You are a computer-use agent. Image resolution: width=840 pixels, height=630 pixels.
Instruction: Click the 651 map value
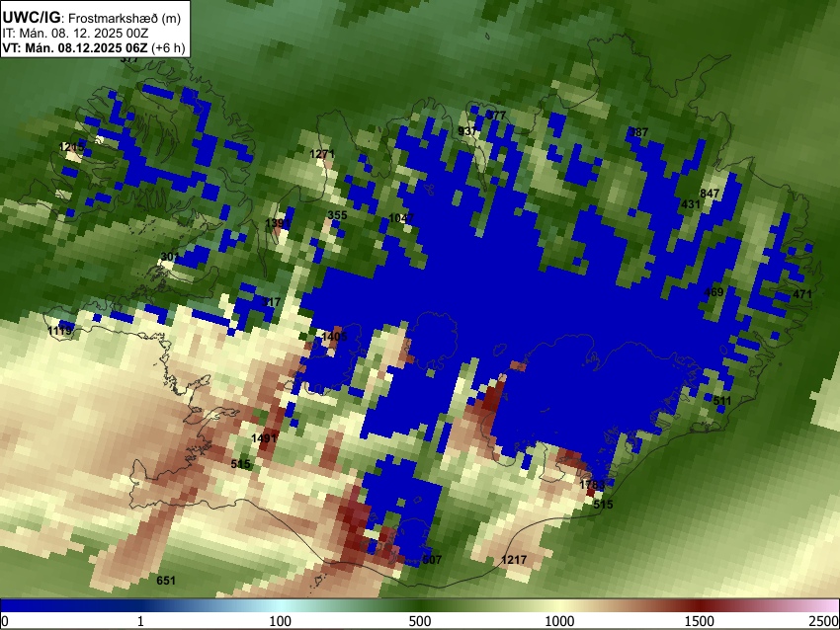pyautogui.click(x=166, y=581)
